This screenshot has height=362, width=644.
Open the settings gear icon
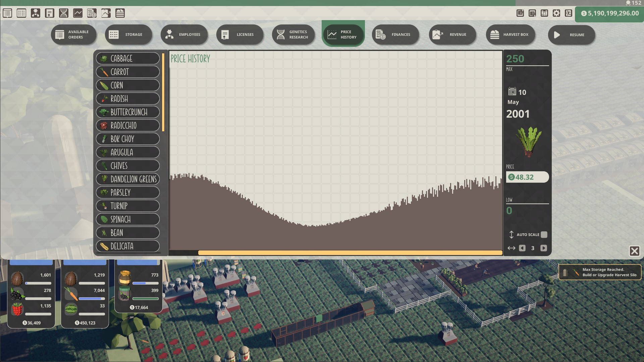click(x=556, y=13)
